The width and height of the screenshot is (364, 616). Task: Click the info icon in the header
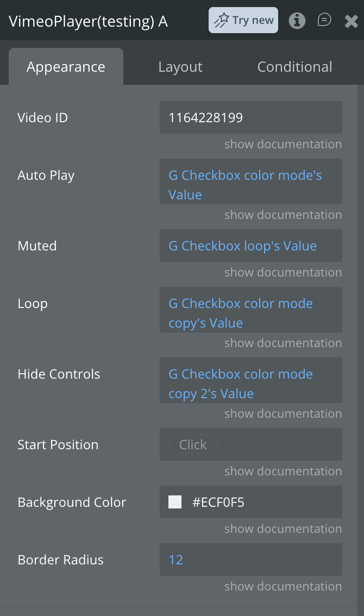click(x=297, y=21)
